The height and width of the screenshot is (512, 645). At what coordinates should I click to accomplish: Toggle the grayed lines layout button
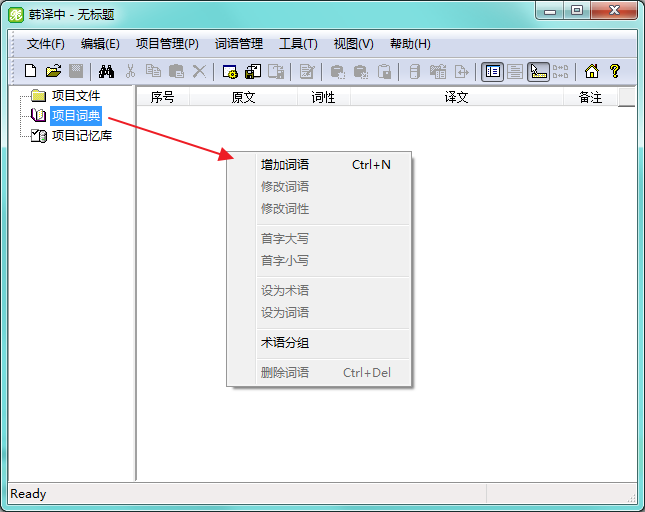[515, 72]
